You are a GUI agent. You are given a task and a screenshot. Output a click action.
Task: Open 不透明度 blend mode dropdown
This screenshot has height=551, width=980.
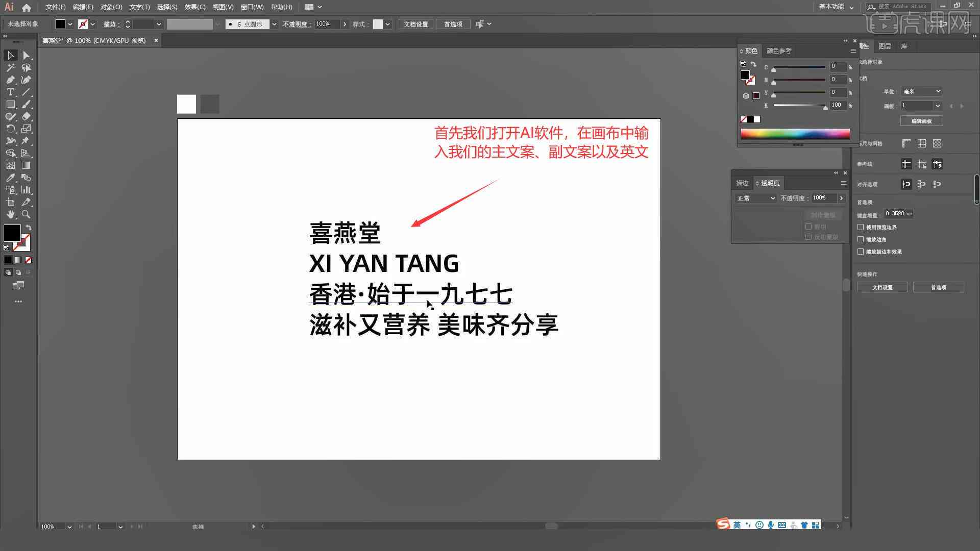point(754,197)
